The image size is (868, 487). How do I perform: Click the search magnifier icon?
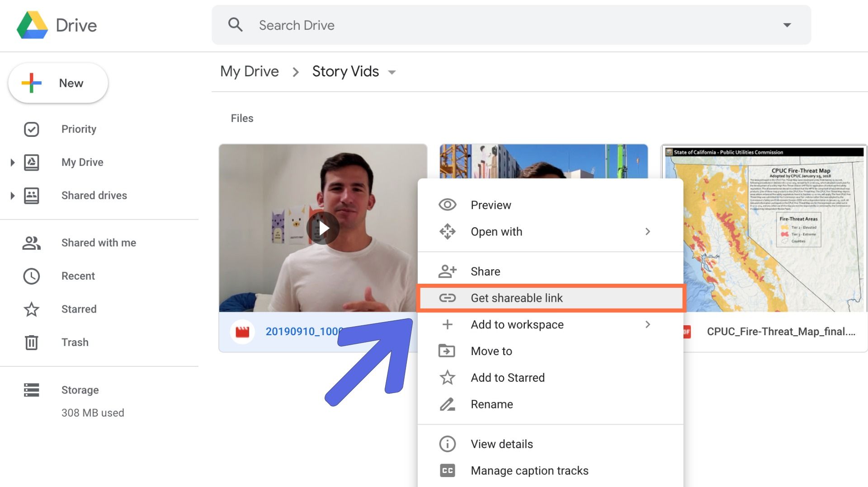[236, 24]
